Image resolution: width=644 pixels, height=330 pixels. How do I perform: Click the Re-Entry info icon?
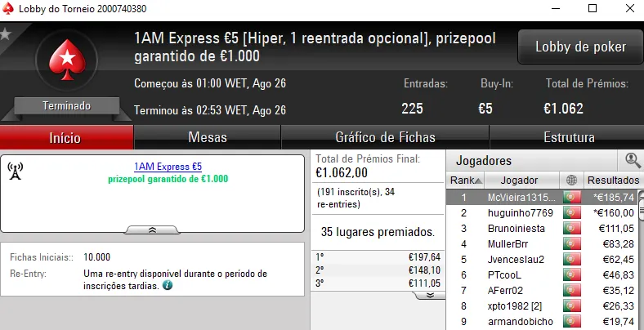[x=168, y=286]
